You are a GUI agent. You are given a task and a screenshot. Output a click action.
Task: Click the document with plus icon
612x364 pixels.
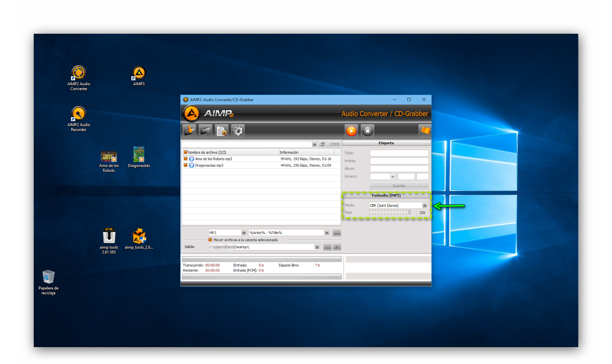coord(221,131)
